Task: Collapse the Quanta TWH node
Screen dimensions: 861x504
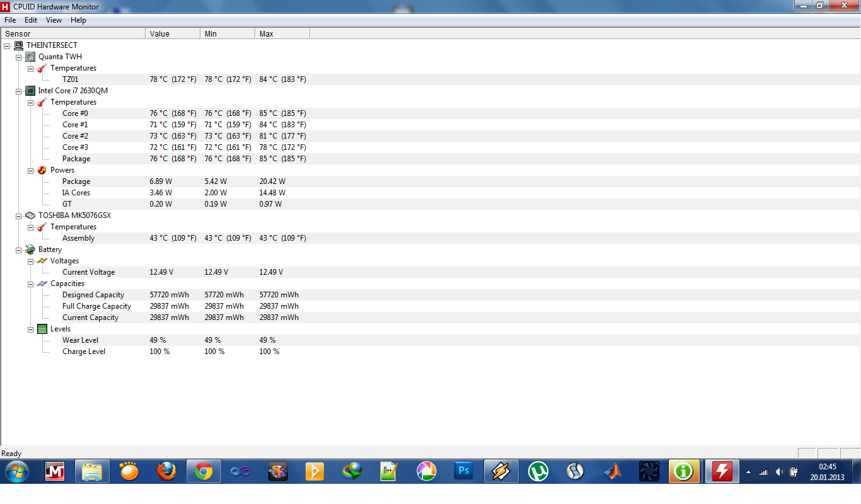Action: click(19, 57)
